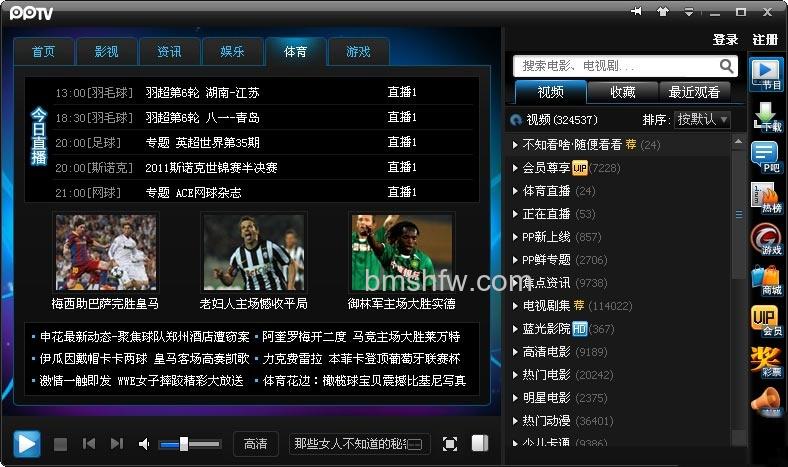Click the 注册 register link

click(765, 39)
